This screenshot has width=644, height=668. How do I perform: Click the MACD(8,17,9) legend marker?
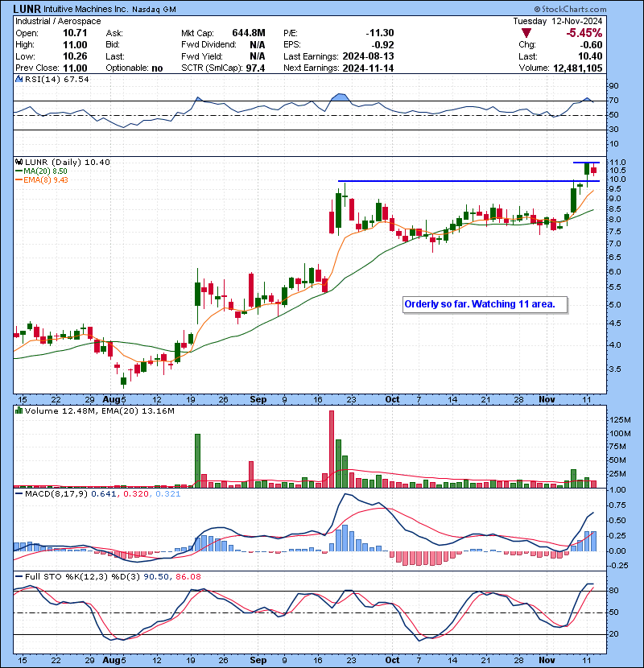[18, 493]
